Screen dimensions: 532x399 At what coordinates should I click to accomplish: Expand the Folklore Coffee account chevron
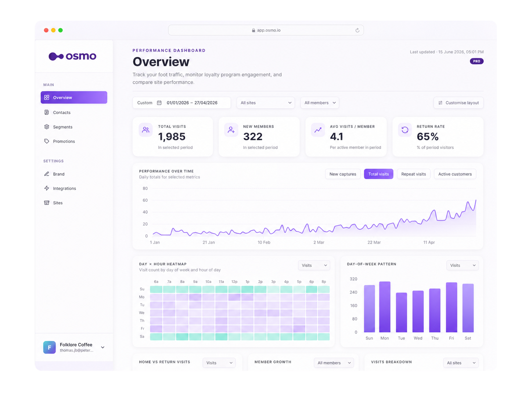click(103, 347)
